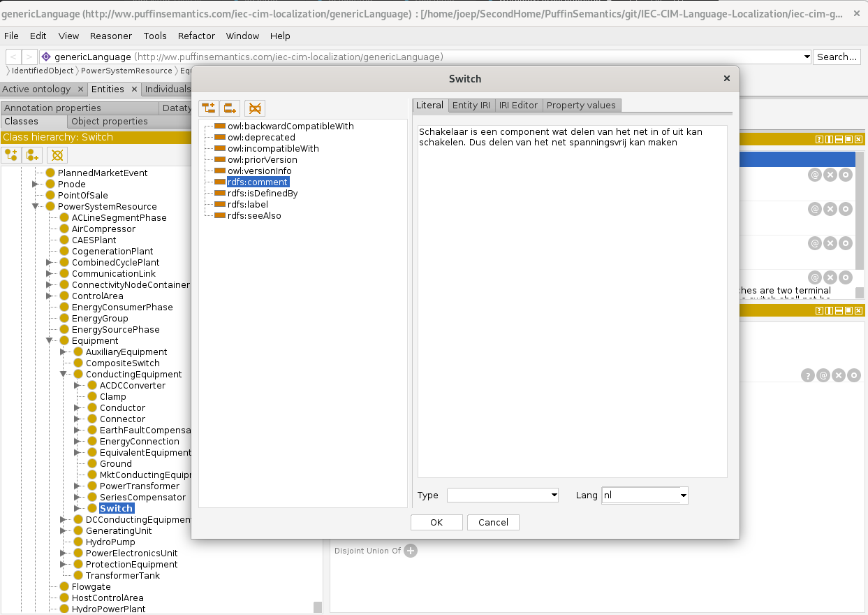
Task: Close the Entities tab
Action: 134,89
